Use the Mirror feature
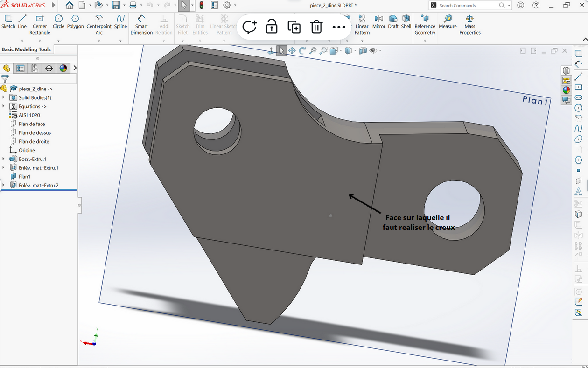Viewport: 588px width, 368px height. pos(379,22)
